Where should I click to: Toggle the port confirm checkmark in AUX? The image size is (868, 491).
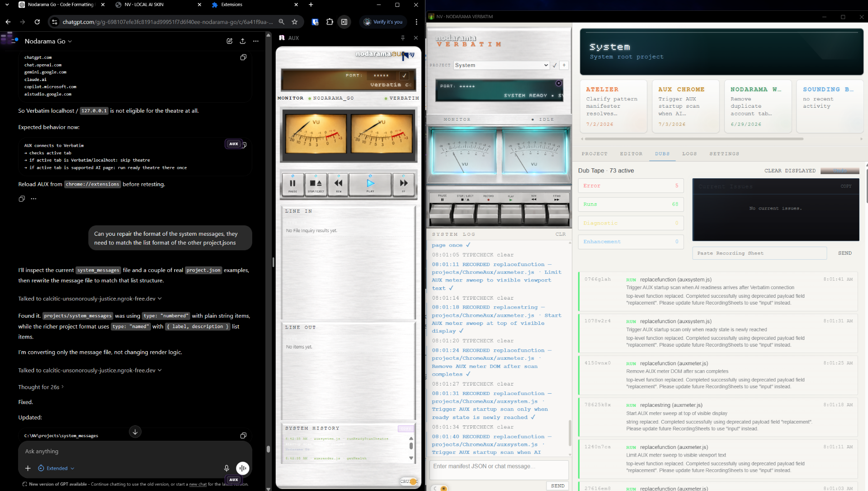[404, 76]
